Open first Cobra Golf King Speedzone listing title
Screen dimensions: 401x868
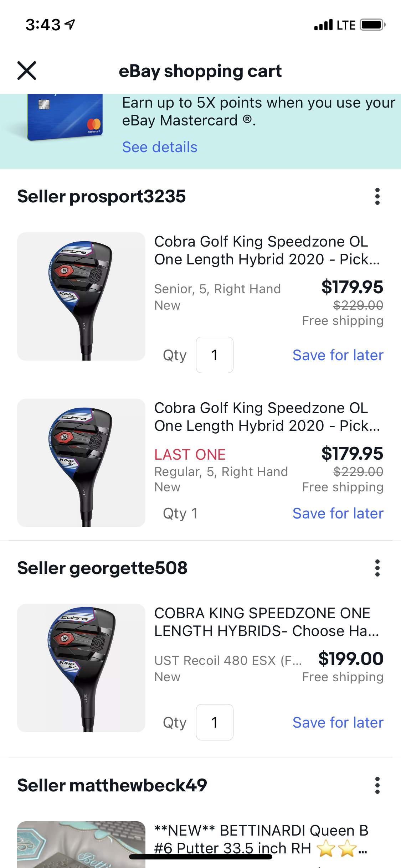(x=267, y=250)
